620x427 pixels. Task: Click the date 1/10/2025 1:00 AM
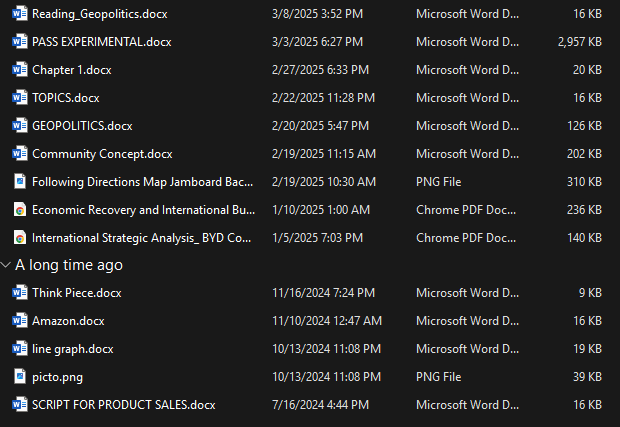click(321, 210)
